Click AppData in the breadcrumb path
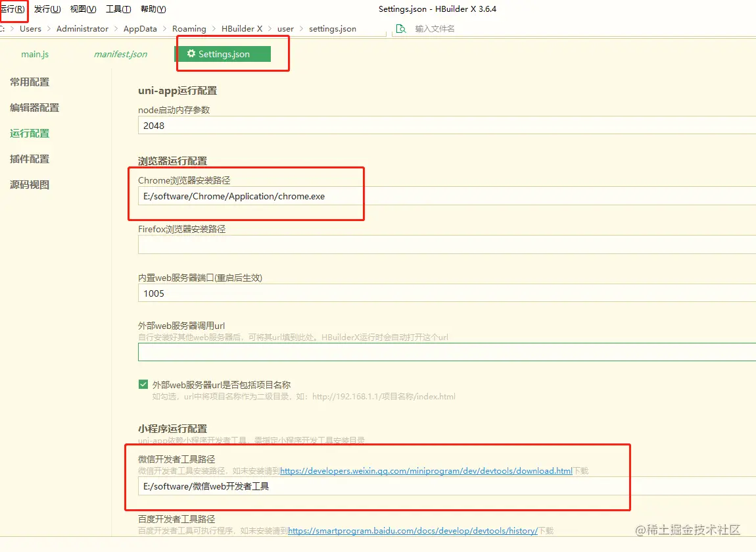 [x=140, y=28]
